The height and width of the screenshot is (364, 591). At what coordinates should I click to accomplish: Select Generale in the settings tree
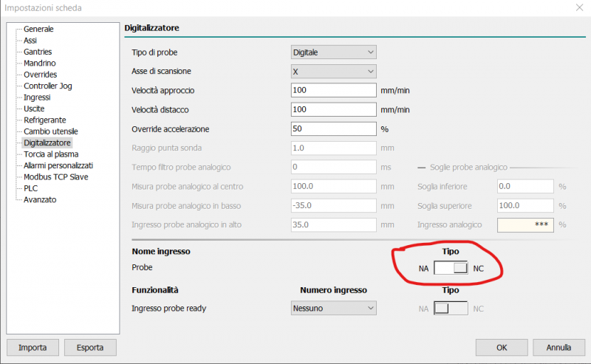click(38, 30)
